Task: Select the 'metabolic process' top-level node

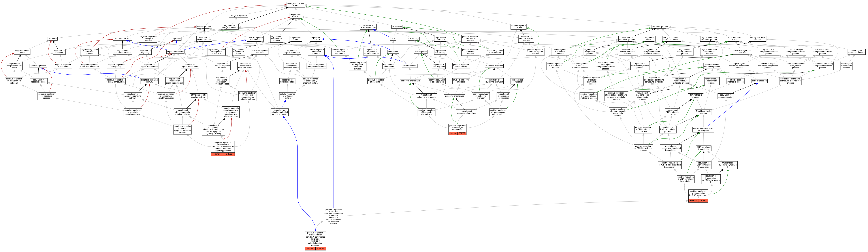Action: [x=660, y=27]
